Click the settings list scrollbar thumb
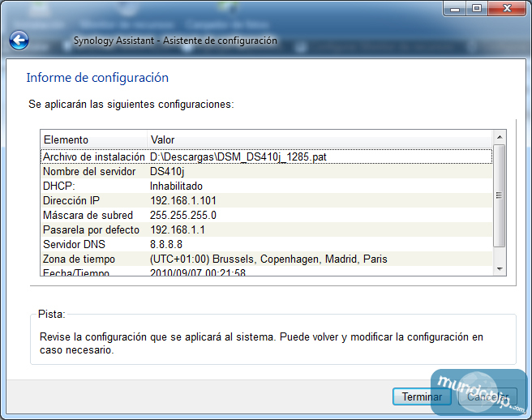This screenshot has width=532, height=420. pyautogui.click(x=499, y=195)
